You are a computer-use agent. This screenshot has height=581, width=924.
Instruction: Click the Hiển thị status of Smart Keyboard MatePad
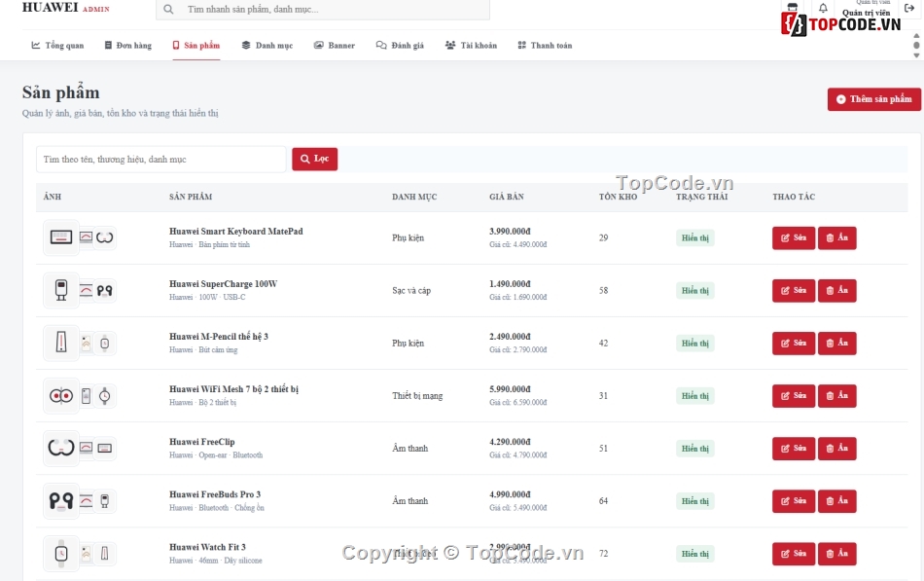point(695,237)
